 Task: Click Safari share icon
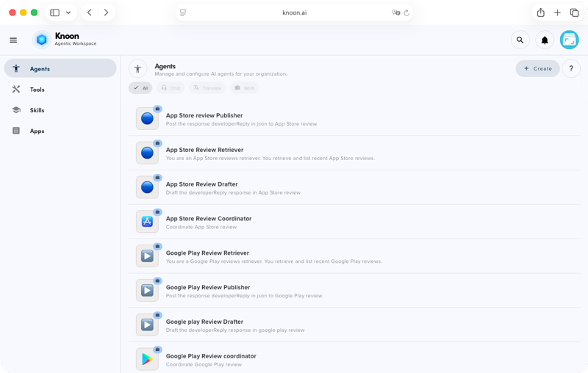coord(540,12)
